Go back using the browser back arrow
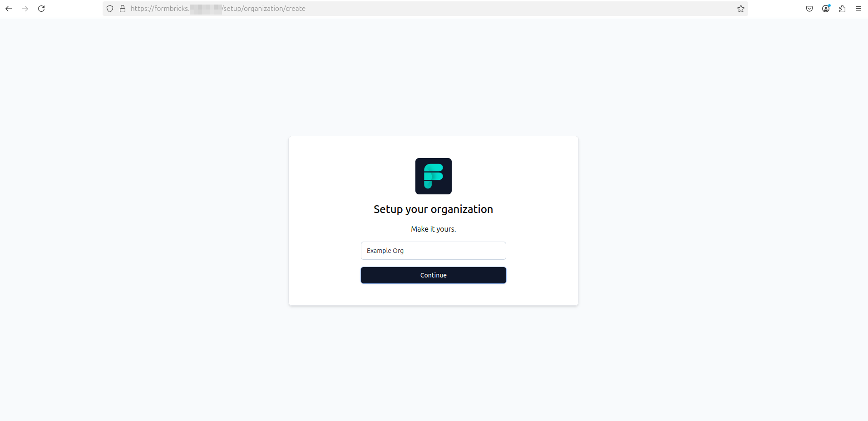868x421 pixels. point(9,9)
